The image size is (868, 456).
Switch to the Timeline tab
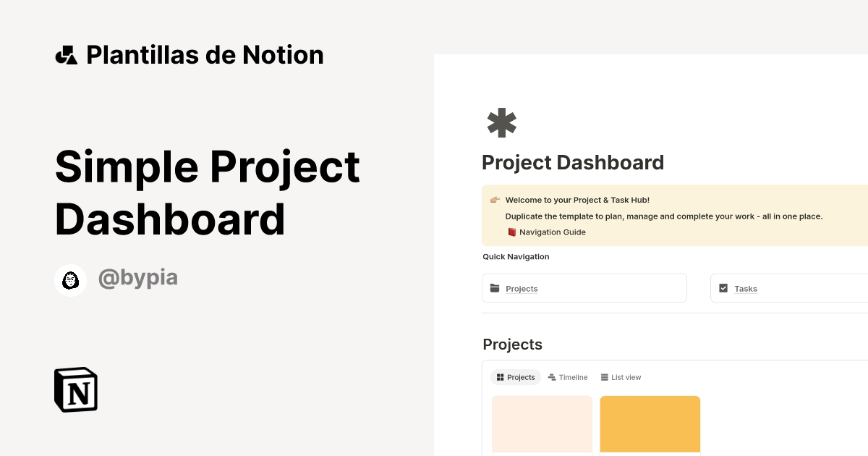pos(568,377)
